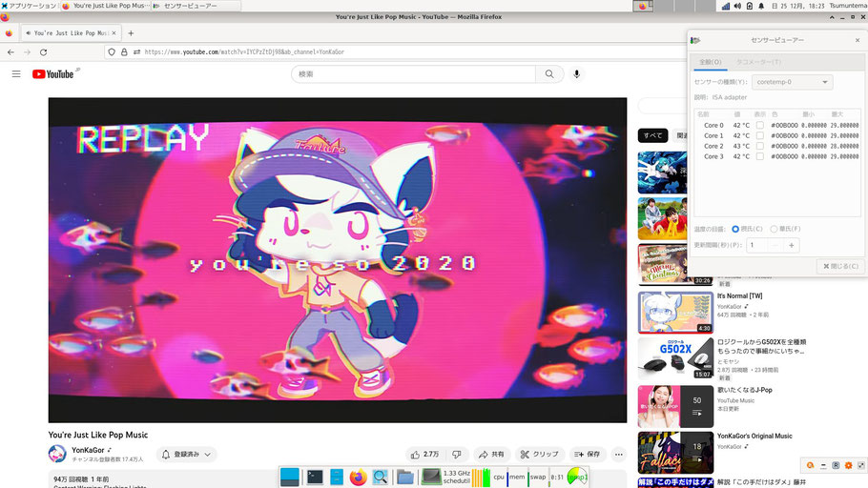Select the You're Just Like Pop Music browser tab

click(70, 33)
